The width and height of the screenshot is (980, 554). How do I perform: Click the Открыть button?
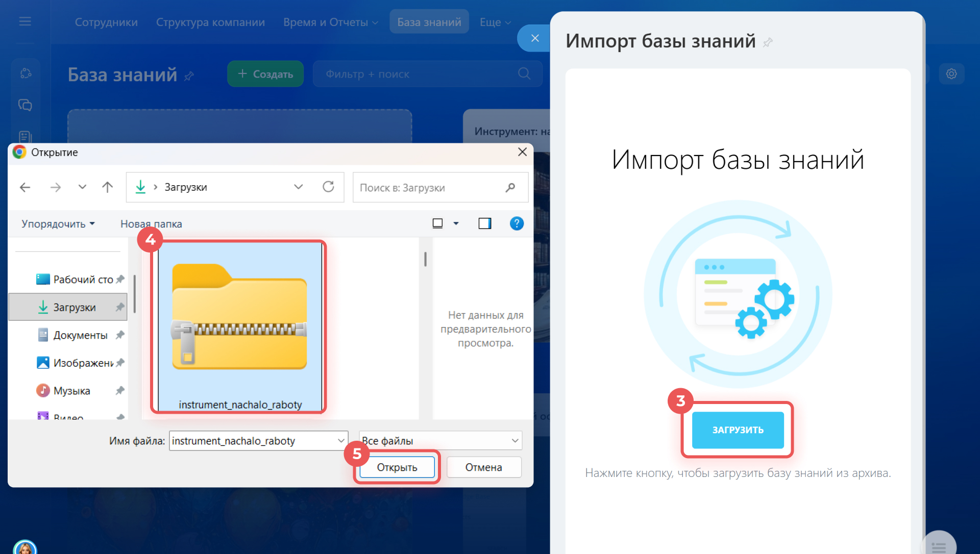(x=397, y=467)
